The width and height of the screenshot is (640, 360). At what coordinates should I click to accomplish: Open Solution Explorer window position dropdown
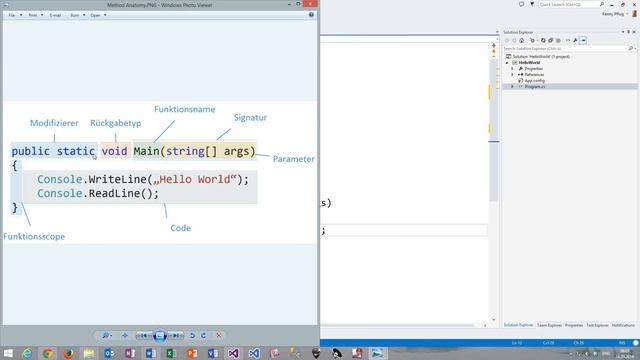tap(623, 32)
